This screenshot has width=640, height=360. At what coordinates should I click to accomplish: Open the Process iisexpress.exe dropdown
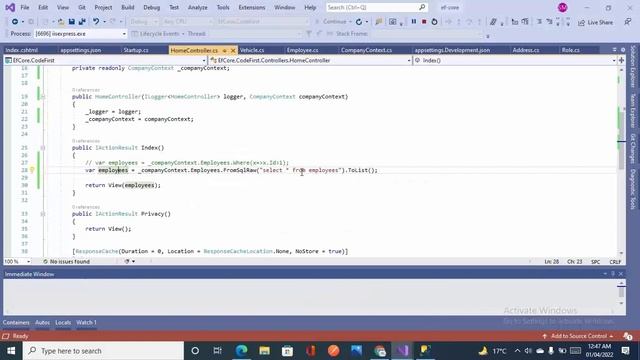[x=80, y=34]
